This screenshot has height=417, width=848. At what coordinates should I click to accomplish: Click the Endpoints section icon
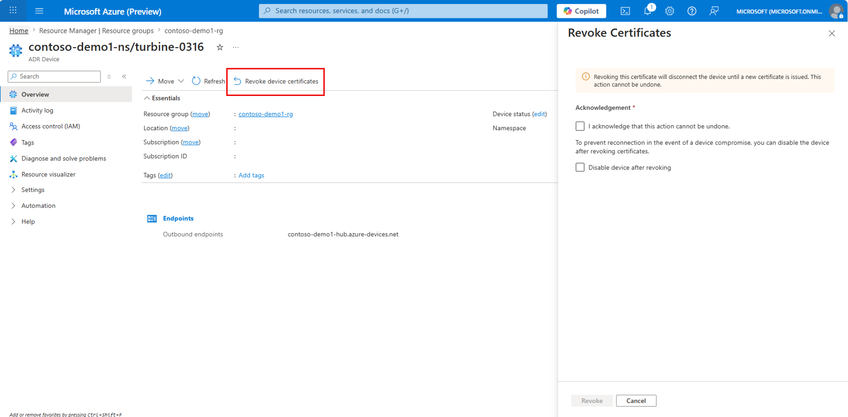point(152,219)
